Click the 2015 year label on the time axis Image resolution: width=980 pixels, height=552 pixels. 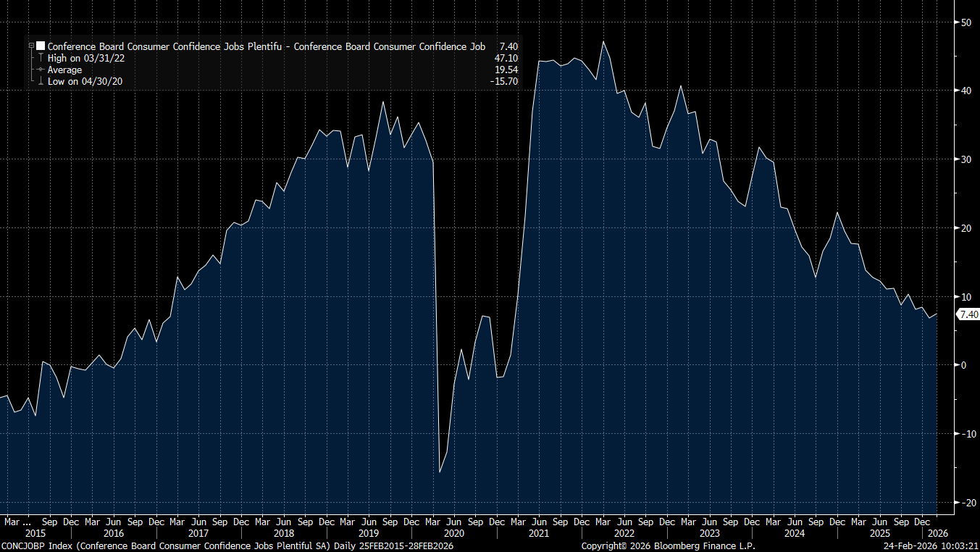(35, 533)
